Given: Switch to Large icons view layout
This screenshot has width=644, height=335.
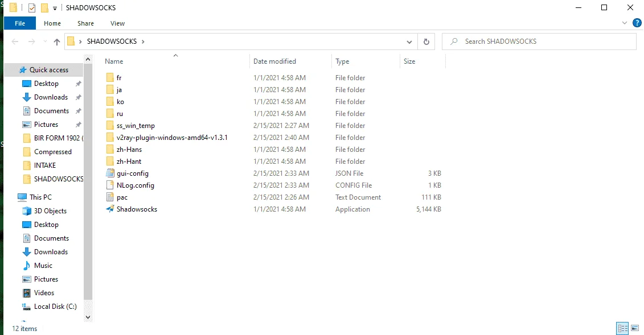Looking at the screenshot, I should click(x=635, y=328).
